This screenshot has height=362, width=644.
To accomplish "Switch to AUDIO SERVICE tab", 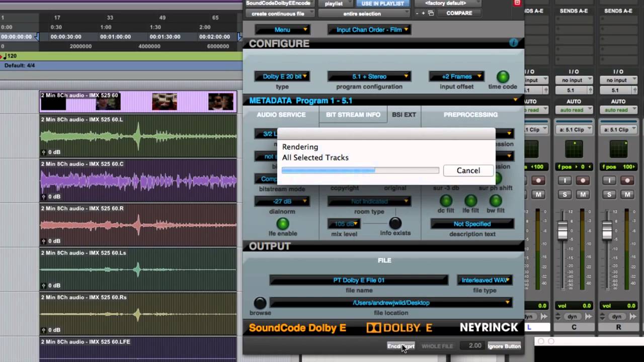I will point(281,115).
